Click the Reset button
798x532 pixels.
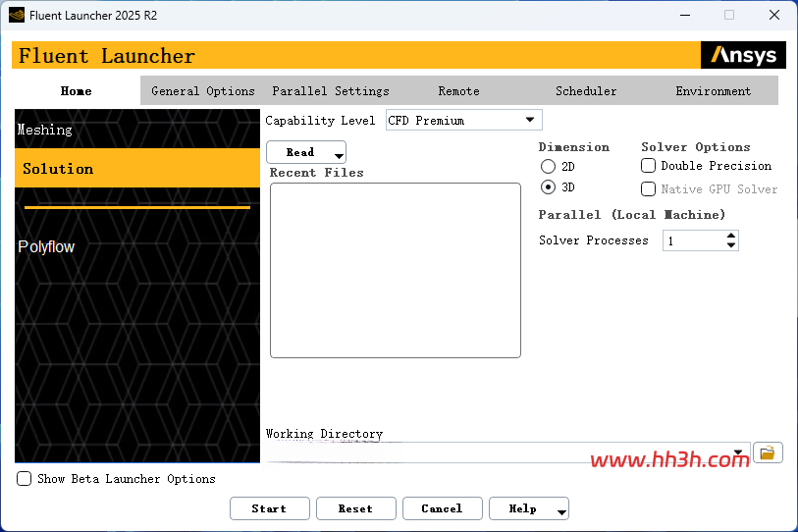click(x=355, y=508)
